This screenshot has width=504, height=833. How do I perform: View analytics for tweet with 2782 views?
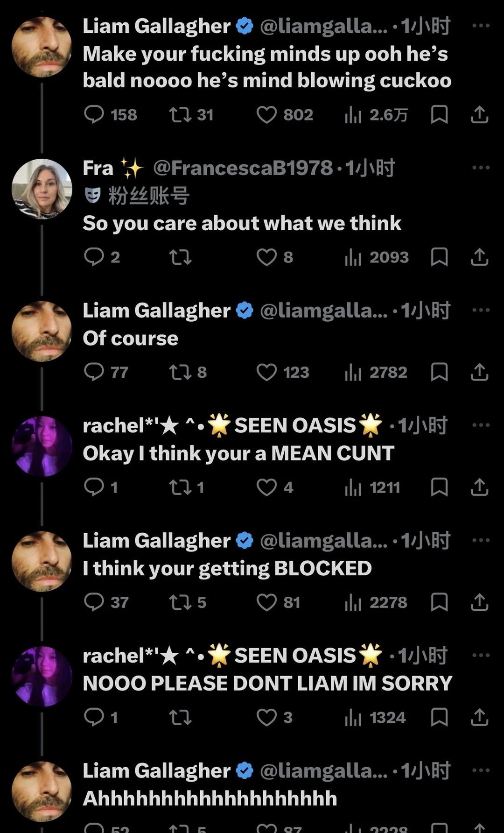point(376,372)
